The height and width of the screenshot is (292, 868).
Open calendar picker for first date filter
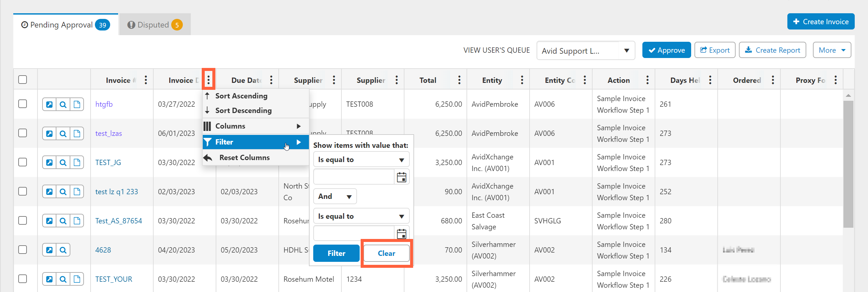[x=401, y=177]
